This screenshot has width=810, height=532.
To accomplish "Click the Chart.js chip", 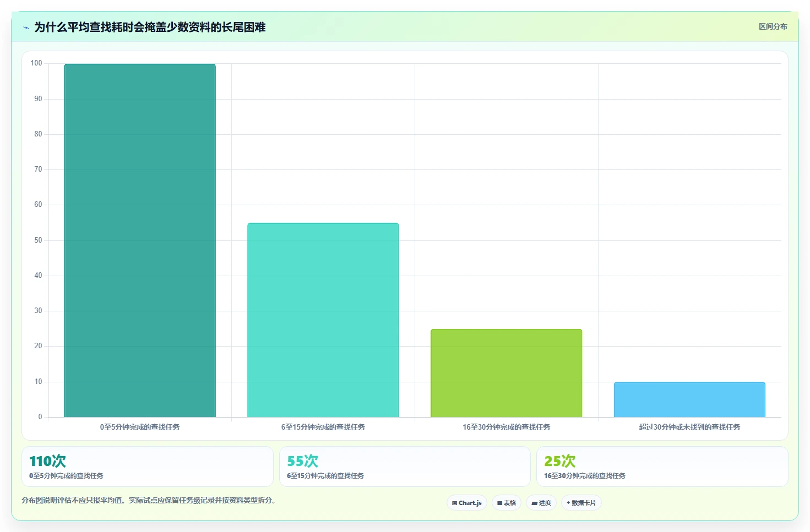I will pos(467,503).
